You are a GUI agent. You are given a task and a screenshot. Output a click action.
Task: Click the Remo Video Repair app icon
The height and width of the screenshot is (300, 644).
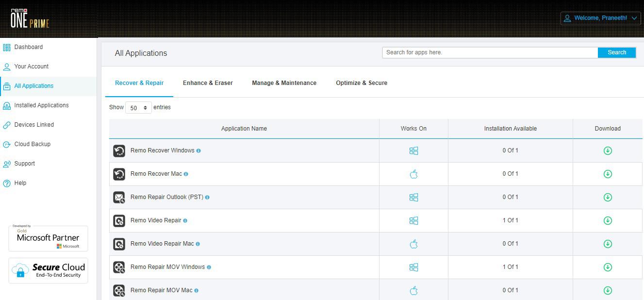119,220
